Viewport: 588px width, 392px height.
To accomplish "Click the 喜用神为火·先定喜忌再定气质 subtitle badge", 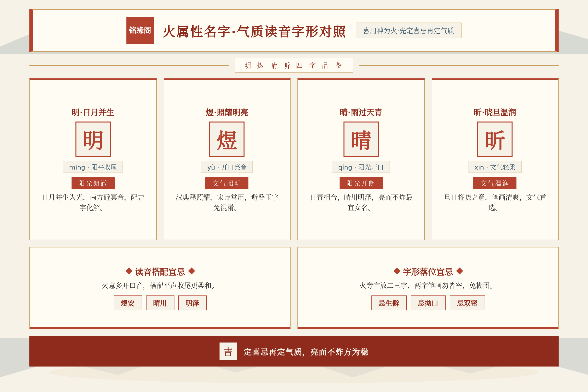I will (408, 30).
